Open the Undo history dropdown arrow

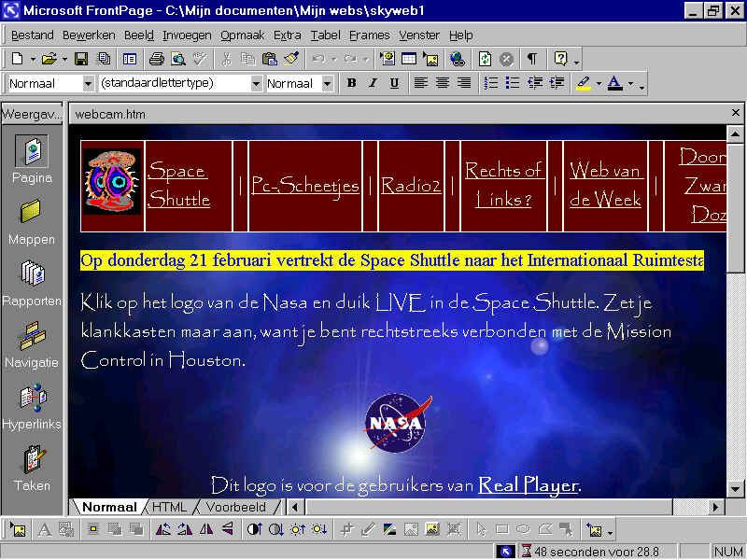[333, 60]
